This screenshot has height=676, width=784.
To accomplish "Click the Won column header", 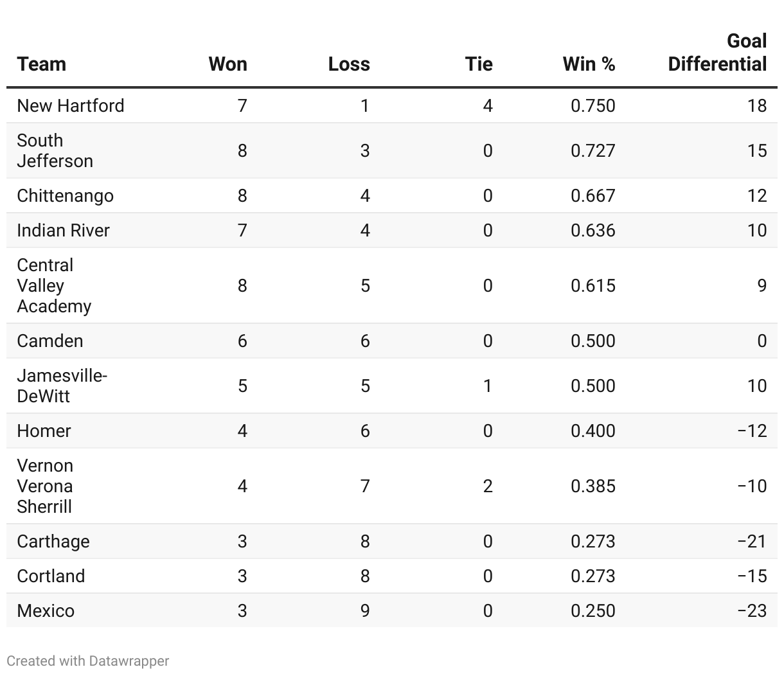I will click(x=227, y=64).
